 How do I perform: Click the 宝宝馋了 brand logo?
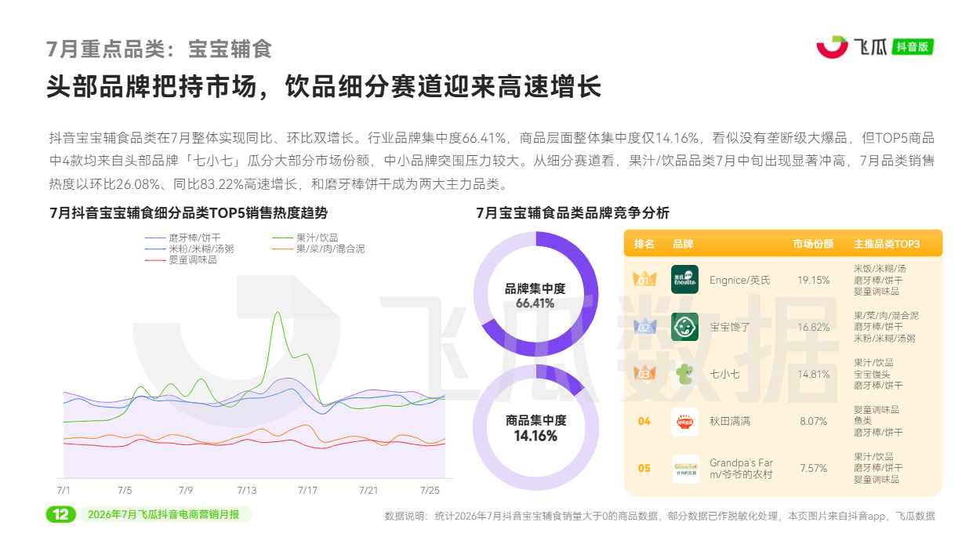tap(684, 327)
